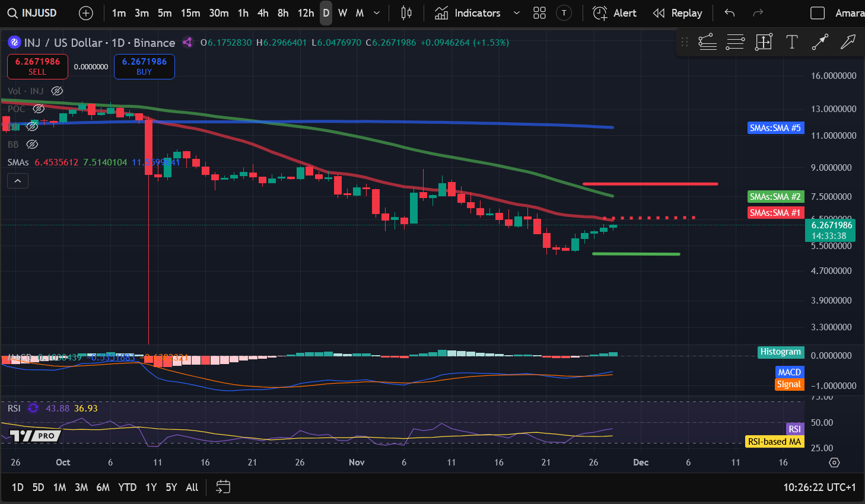Click the red horizontal resistance line

650,184
